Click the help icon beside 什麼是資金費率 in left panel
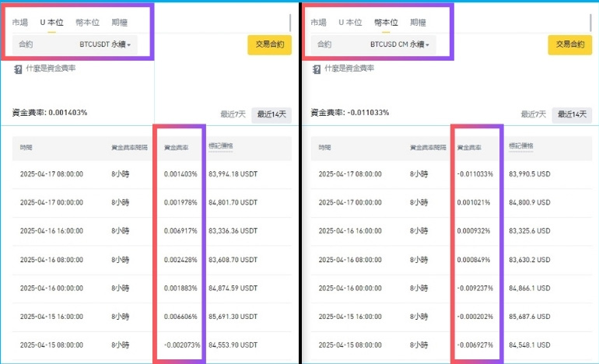Viewport: 599px width, 364px height. (x=18, y=69)
